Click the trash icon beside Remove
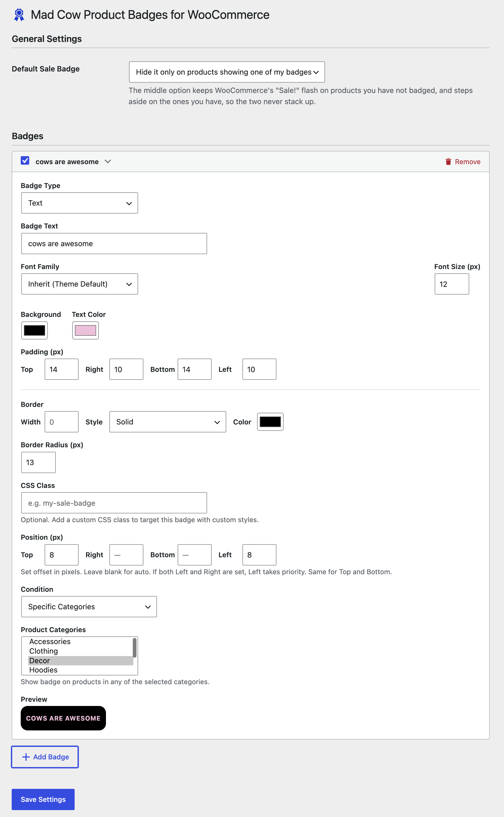This screenshot has width=504, height=817. click(448, 162)
